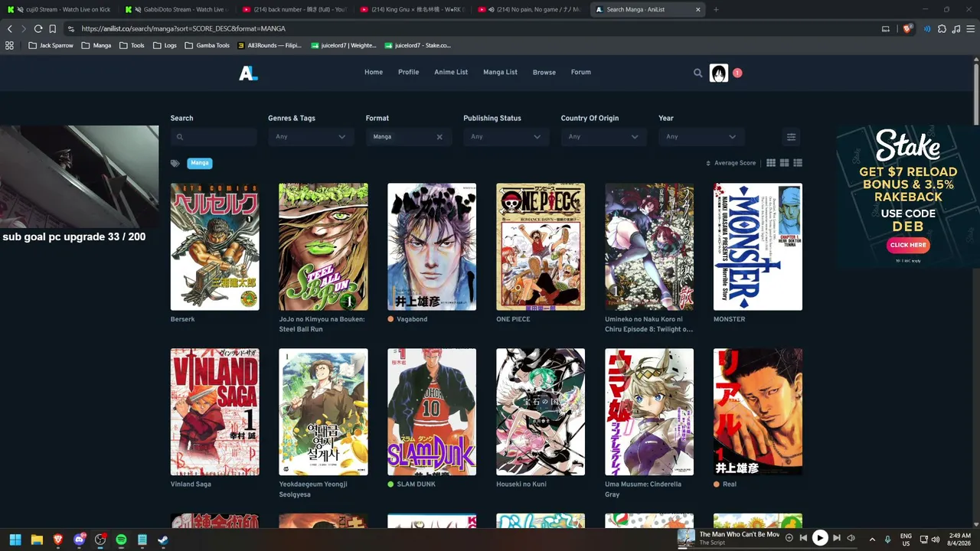Screen dimensions: 980x551
Task: Open Profile from the AniList navbar
Action: (x=408, y=73)
